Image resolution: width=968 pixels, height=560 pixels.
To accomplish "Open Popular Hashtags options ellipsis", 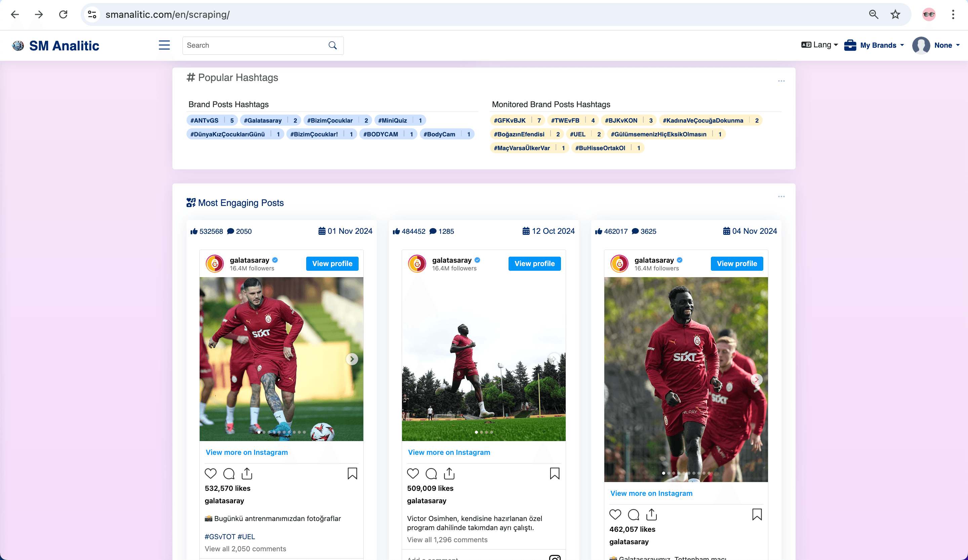I will [781, 81].
